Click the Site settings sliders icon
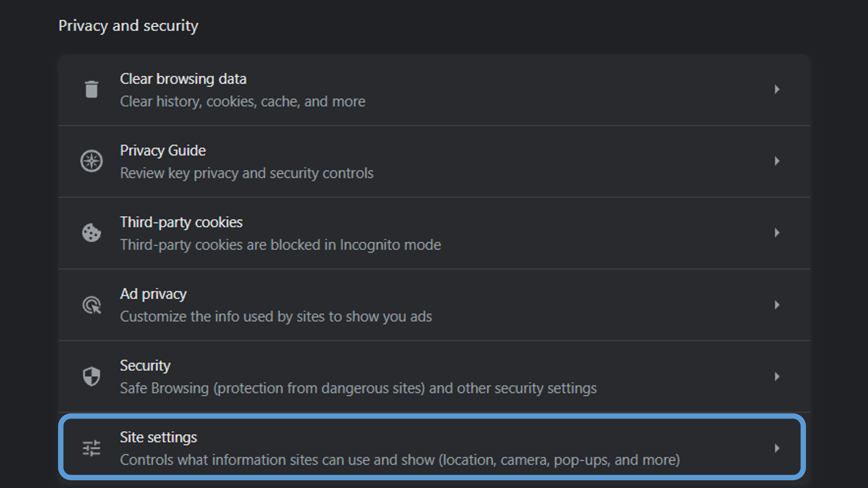Viewport: 868px width, 488px height. (x=91, y=448)
